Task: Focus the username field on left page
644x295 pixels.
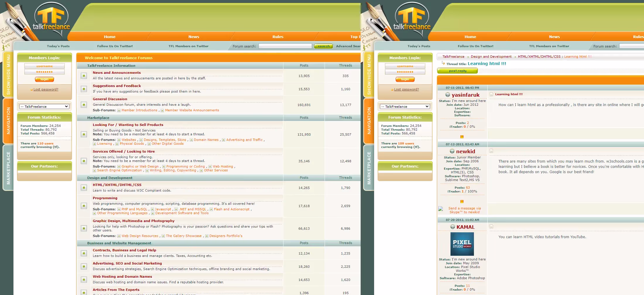Action: click(x=44, y=66)
